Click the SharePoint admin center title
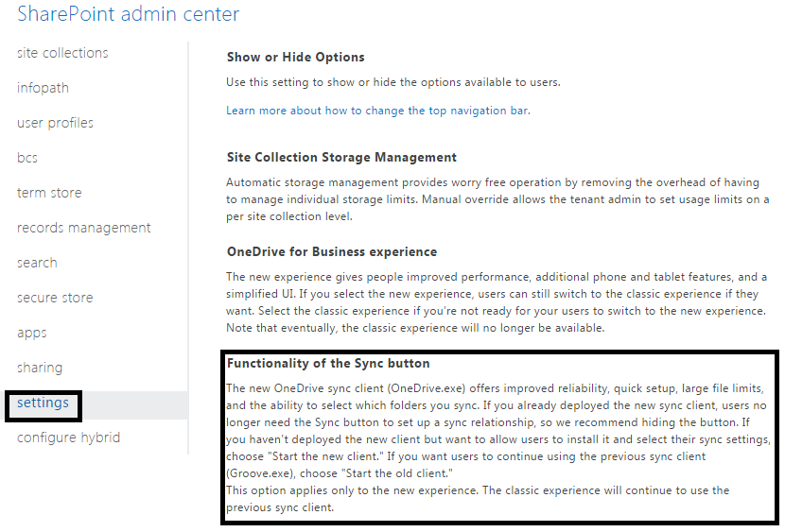This screenshot has height=532, width=785. coord(128,14)
